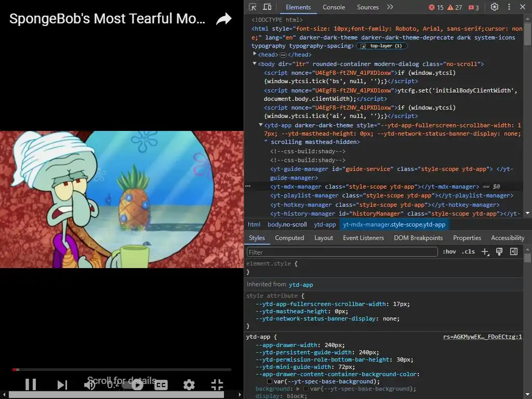
Task: Exit full screen with the shrink icon
Action: (217, 385)
